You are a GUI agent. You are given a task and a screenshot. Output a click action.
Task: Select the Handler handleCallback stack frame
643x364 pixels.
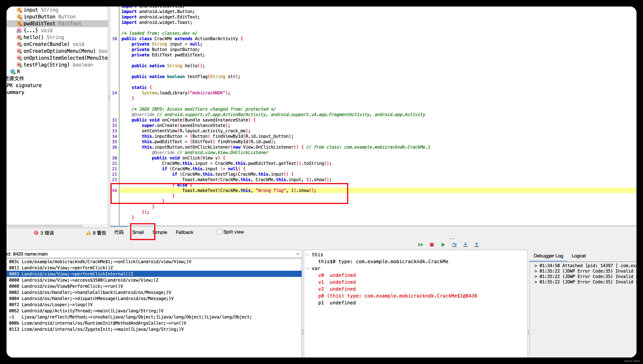(154, 292)
